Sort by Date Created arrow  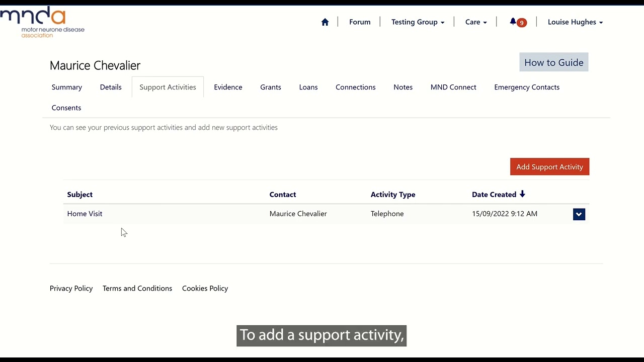522,194
